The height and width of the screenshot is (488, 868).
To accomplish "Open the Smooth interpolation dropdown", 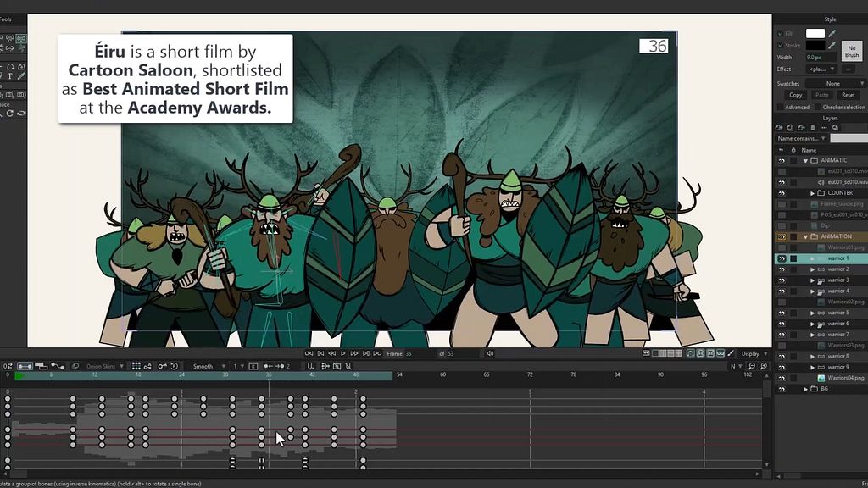I will point(206,366).
